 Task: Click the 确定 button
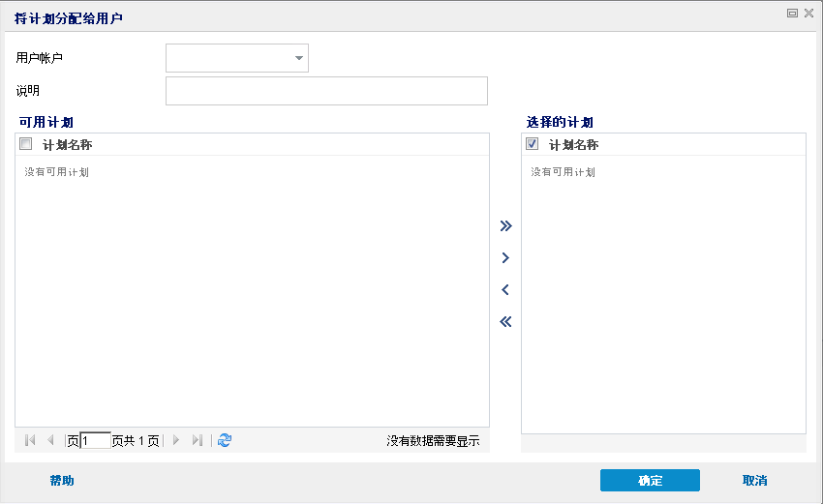(x=650, y=481)
